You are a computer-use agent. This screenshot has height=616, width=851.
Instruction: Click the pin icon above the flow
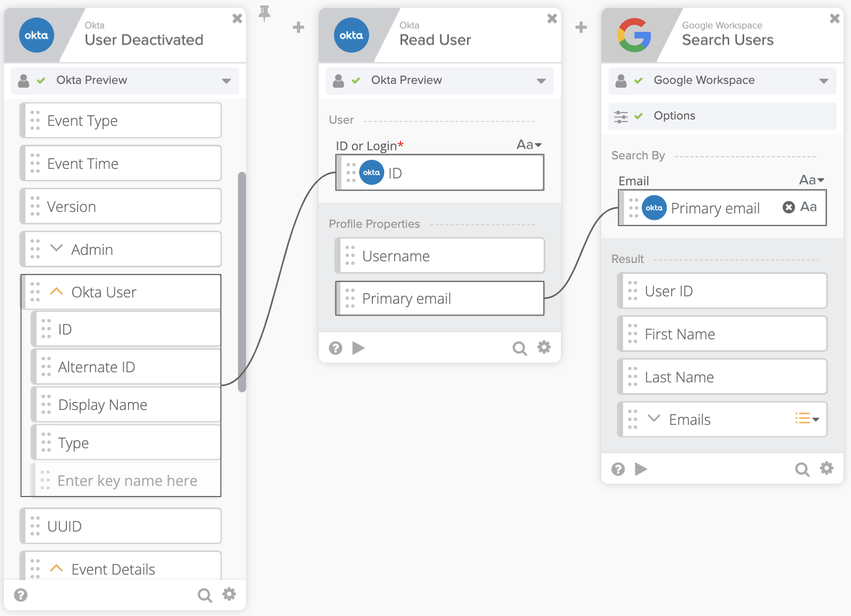pyautogui.click(x=264, y=13)
